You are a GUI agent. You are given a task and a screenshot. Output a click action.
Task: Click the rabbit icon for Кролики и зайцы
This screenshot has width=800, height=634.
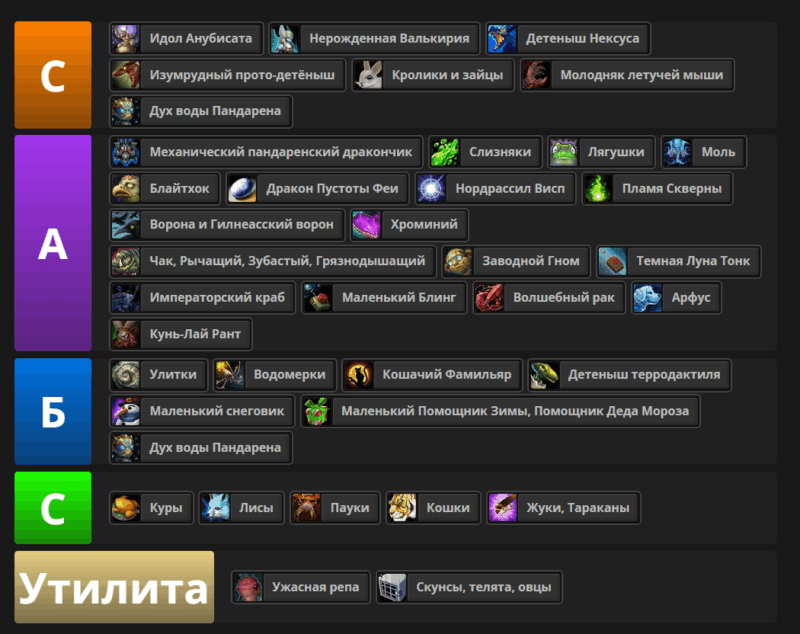(368, 75)
